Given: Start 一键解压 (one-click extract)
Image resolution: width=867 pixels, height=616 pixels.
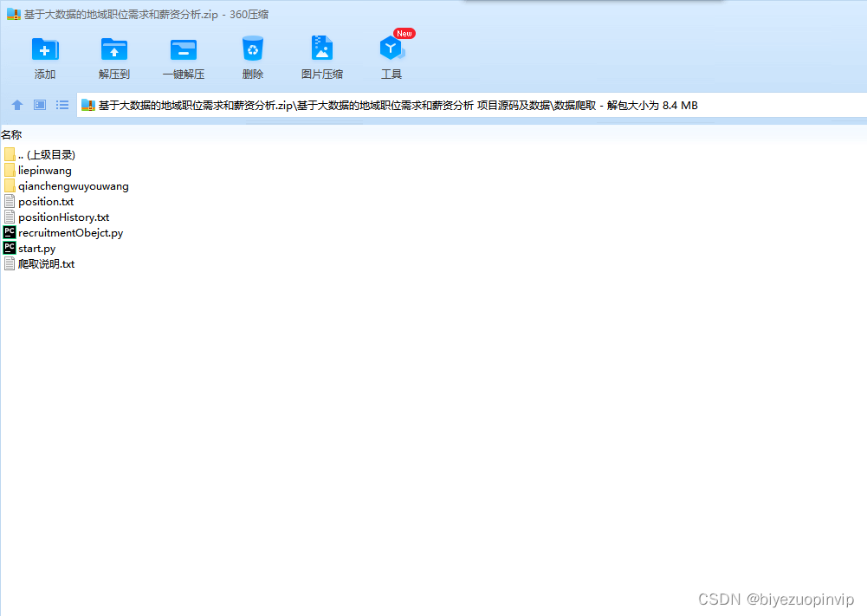Looking at the screenshot, I should point(183,54).
